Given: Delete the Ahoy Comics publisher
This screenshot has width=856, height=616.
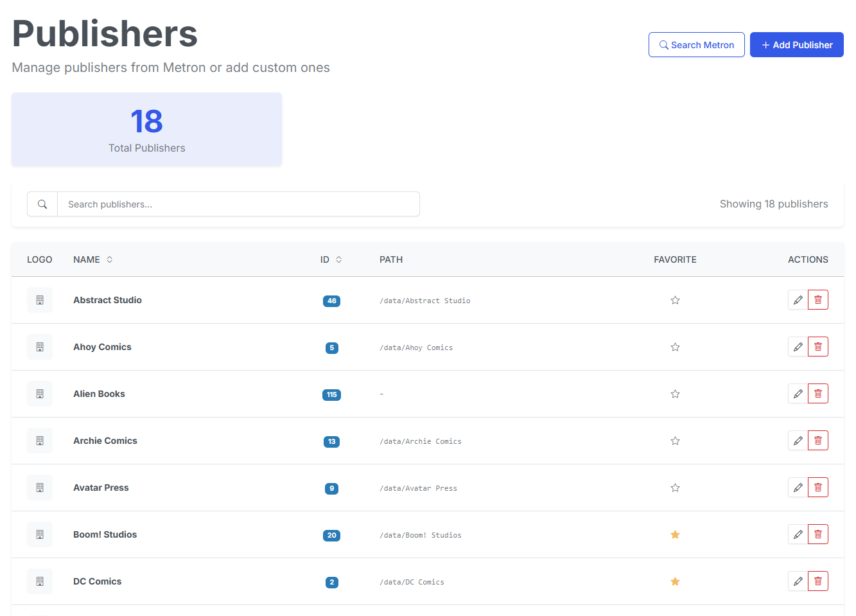Looking at the screenshot, I should tap(817, 347).
